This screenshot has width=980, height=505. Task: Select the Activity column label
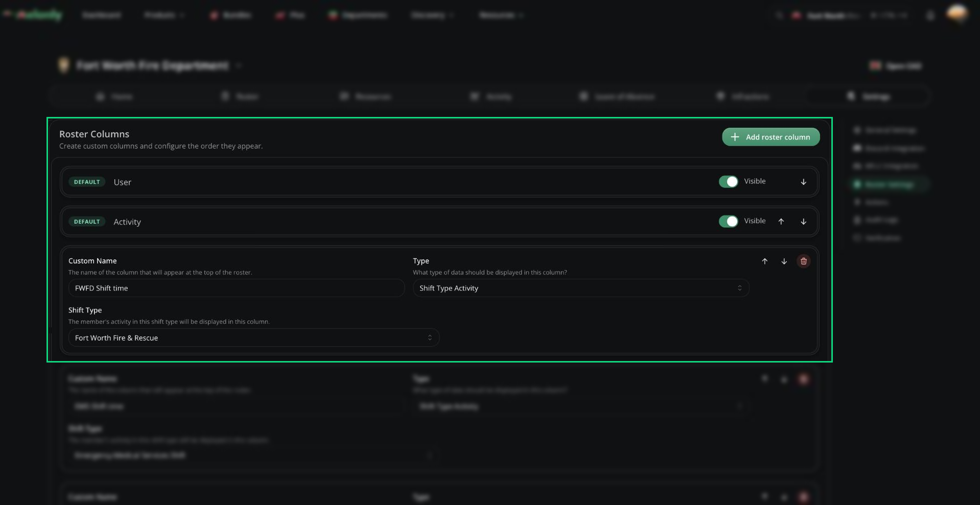click(x=127, y=222)
